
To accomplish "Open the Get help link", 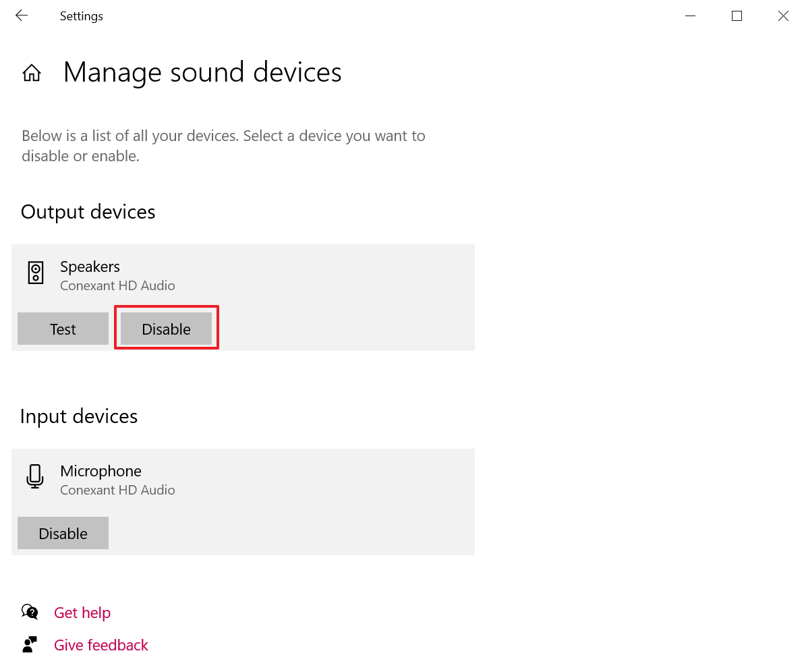I will click(82, 613).
